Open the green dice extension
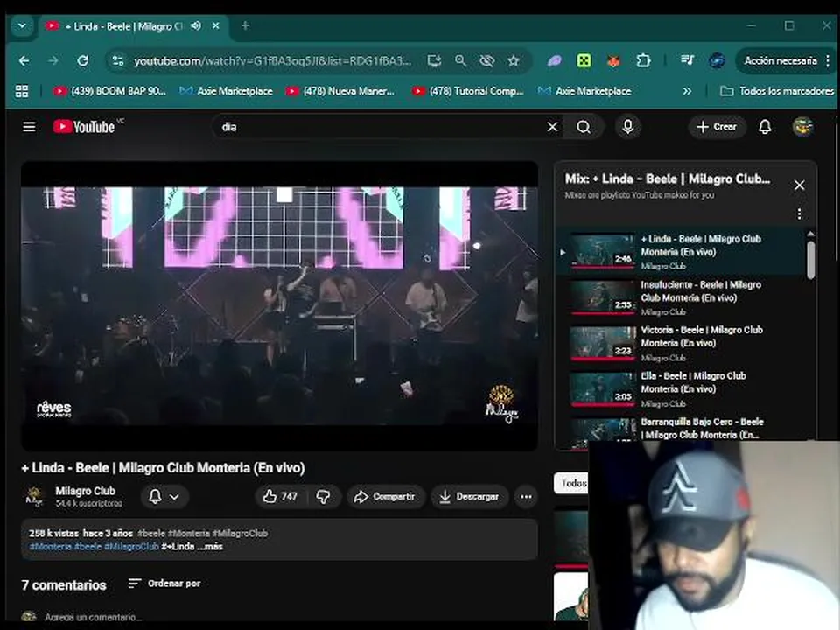 (x=584, y=60)
